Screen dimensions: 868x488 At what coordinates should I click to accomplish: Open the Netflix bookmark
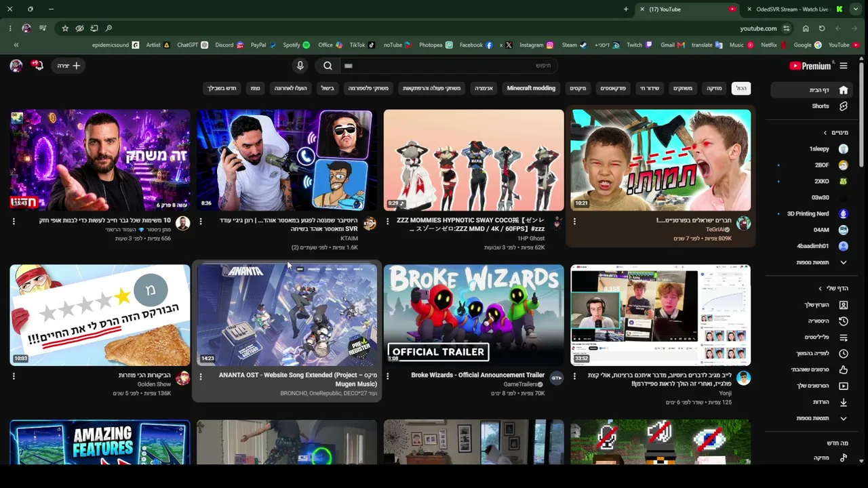click(773, 45)
